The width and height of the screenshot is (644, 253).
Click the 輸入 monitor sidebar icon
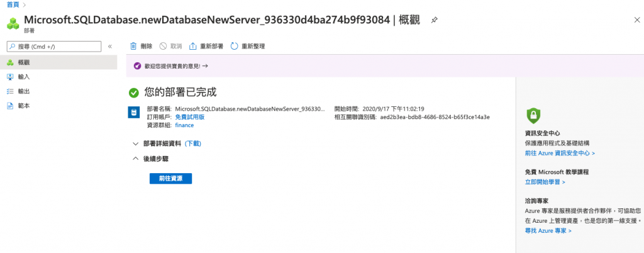point(10,77)
